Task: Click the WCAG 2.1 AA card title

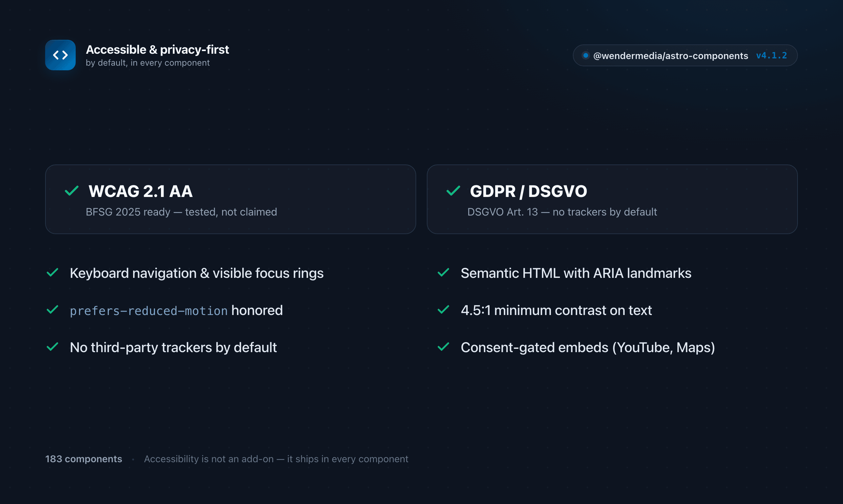Action: point(141,191)
